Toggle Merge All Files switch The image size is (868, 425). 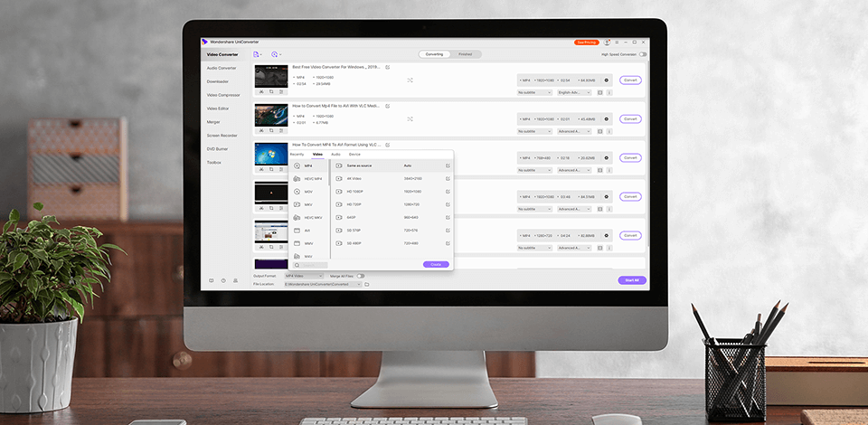tap(361, 276)
